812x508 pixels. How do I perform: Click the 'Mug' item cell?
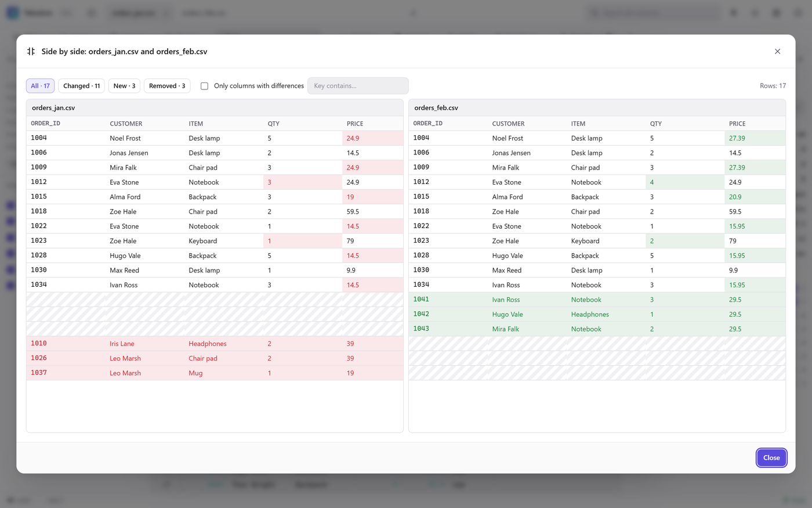pos(195,373)
